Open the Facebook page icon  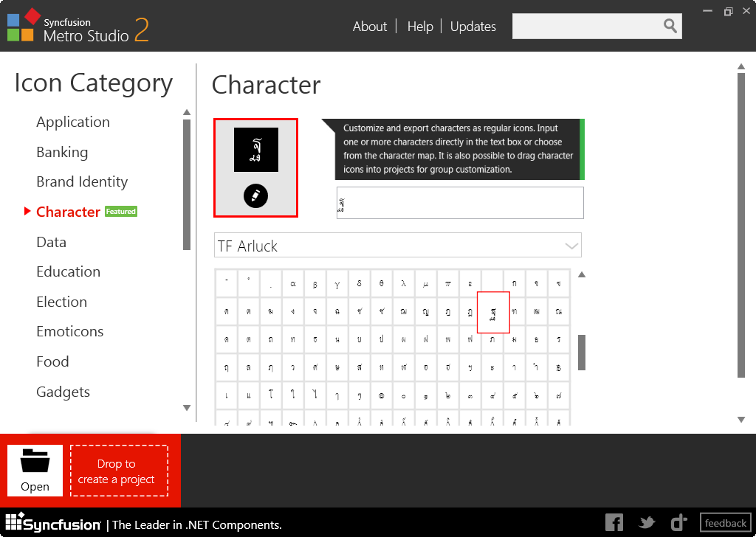(614, 522)
